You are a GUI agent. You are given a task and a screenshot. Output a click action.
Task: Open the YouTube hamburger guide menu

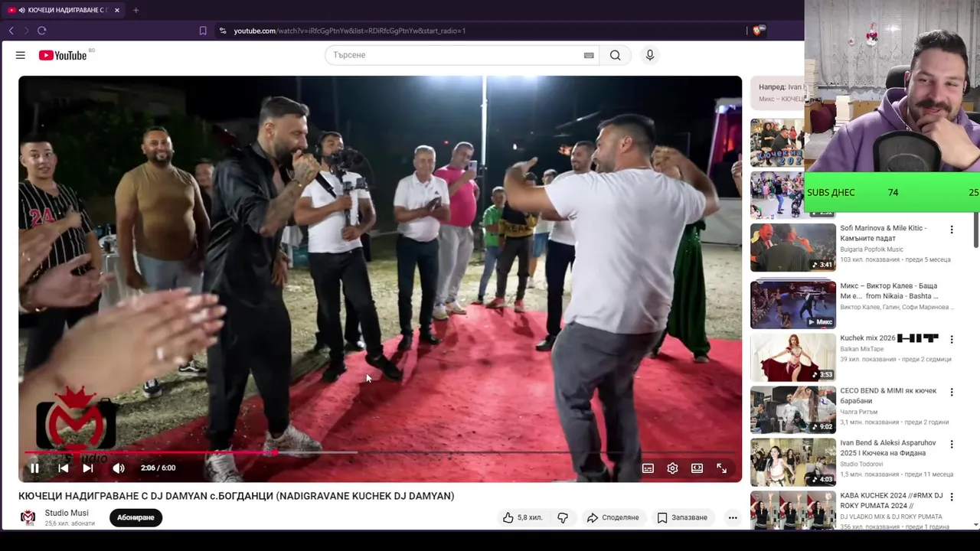click(x=21, y=55)
